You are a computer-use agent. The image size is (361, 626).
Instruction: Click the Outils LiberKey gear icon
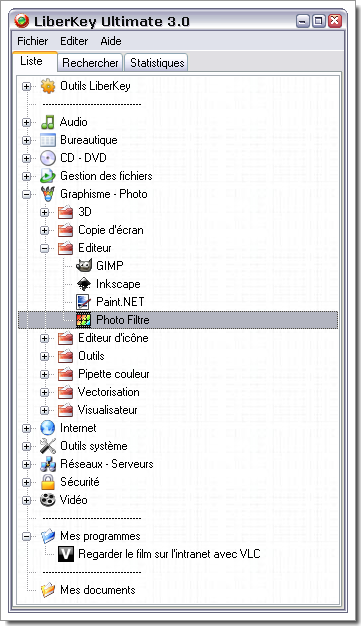pyautogui.click(x=48, y=86)
